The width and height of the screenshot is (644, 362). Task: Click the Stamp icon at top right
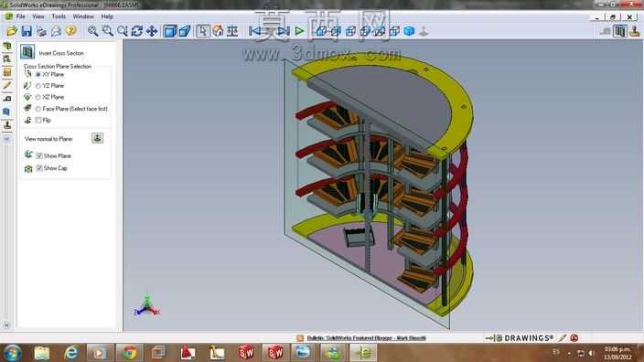(x=635, y=31)
